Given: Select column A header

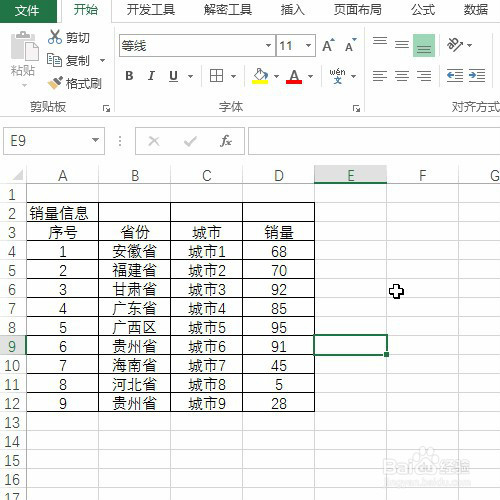Looking at the screenshot, I should (x=63, y=175).
